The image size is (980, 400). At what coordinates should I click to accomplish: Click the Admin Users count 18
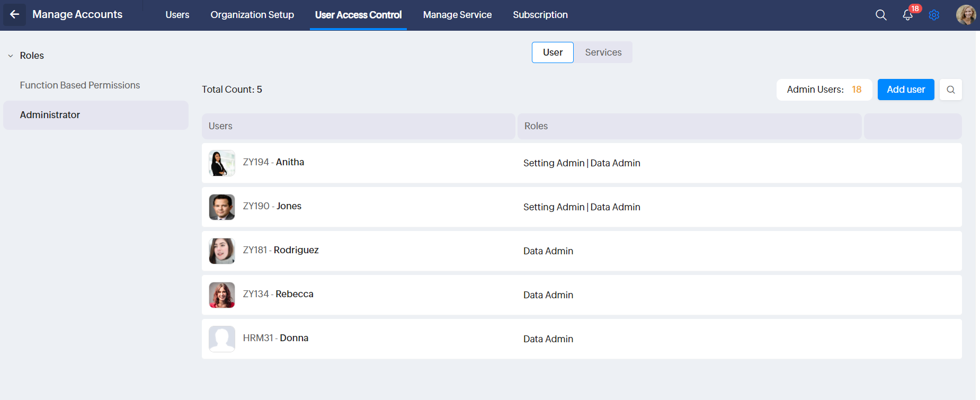click(856, 90)
